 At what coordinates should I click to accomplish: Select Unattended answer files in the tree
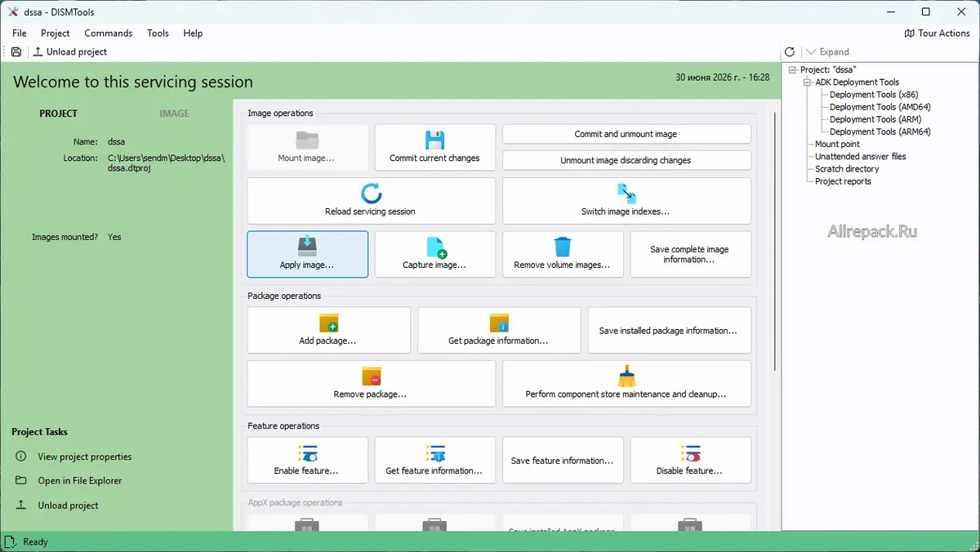[x=860, y=156]
